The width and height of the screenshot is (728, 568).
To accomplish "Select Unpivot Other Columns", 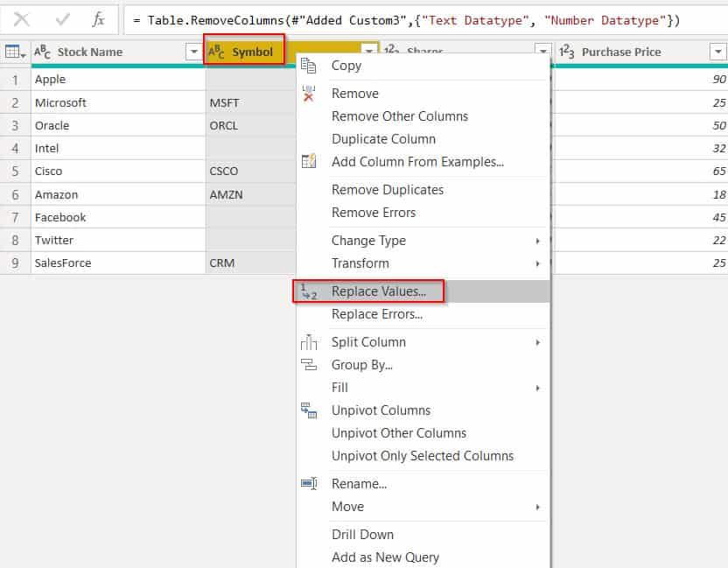I will [x=399, y=433].
